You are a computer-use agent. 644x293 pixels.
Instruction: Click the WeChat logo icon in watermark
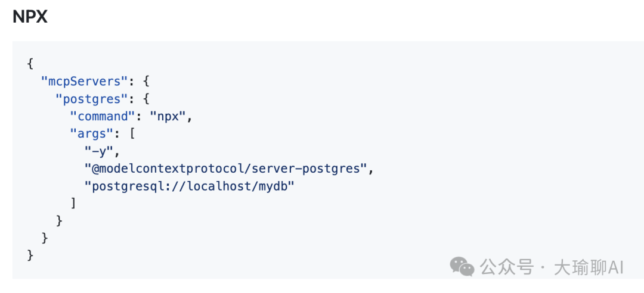click(x=462, y=267)
